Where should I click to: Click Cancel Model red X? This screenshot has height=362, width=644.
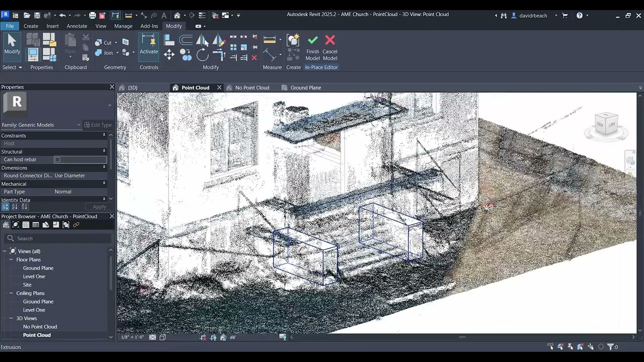330,48
